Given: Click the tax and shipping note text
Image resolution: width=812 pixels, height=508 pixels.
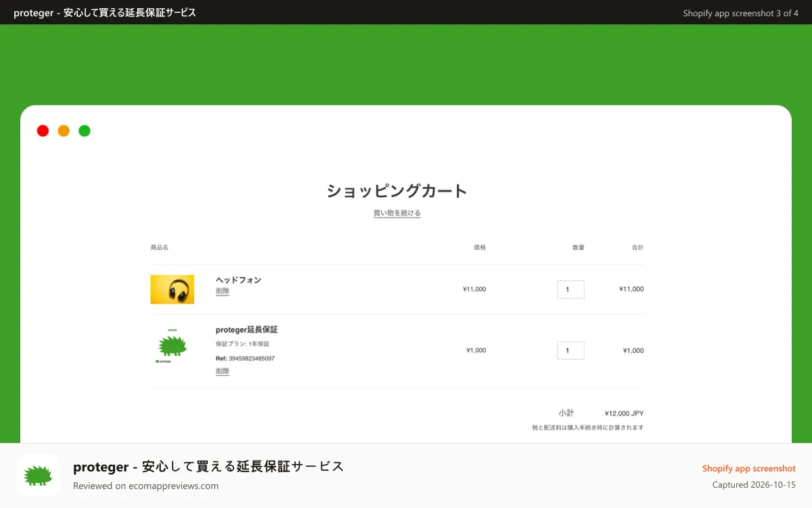Looking at the screenshot, I should click(x=588, y=427).
